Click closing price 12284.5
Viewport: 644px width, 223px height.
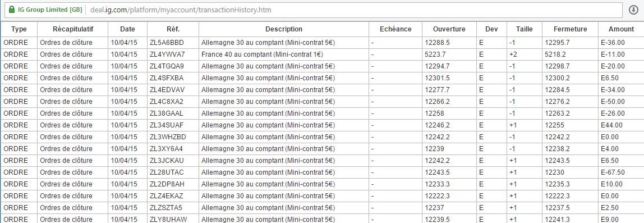(x=558, y=90)
